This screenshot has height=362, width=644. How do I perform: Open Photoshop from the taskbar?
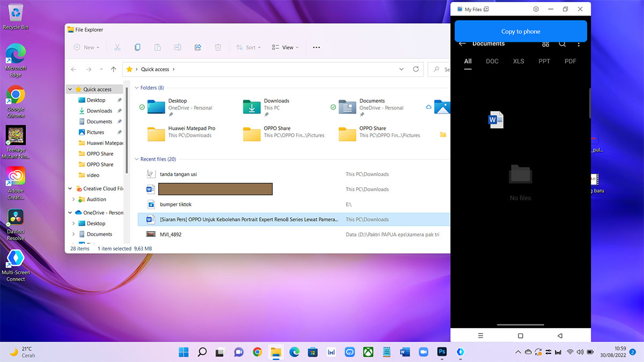pos(442,352)
